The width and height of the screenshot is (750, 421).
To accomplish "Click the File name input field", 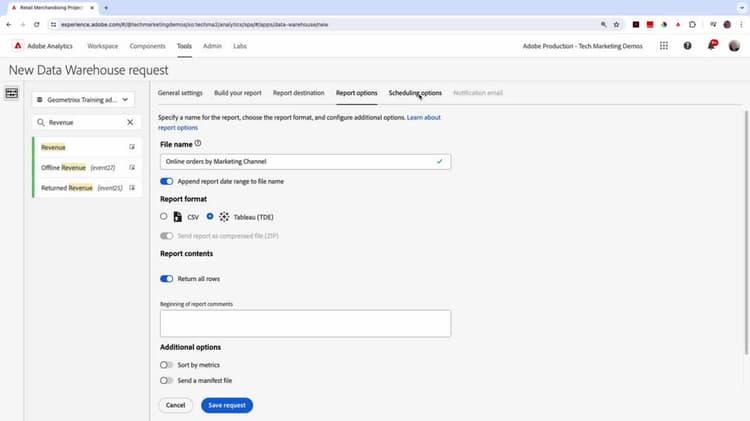I will click(305, 162).
